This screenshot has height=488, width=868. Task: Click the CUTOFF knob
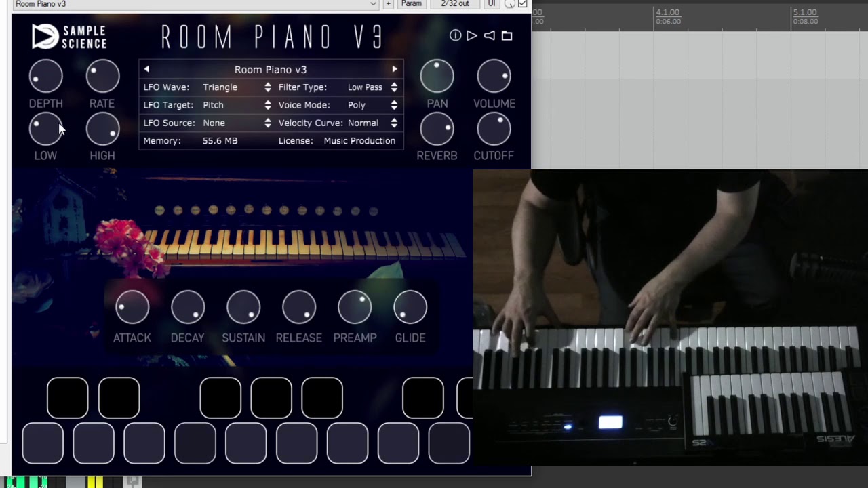[x=494, y=129]
